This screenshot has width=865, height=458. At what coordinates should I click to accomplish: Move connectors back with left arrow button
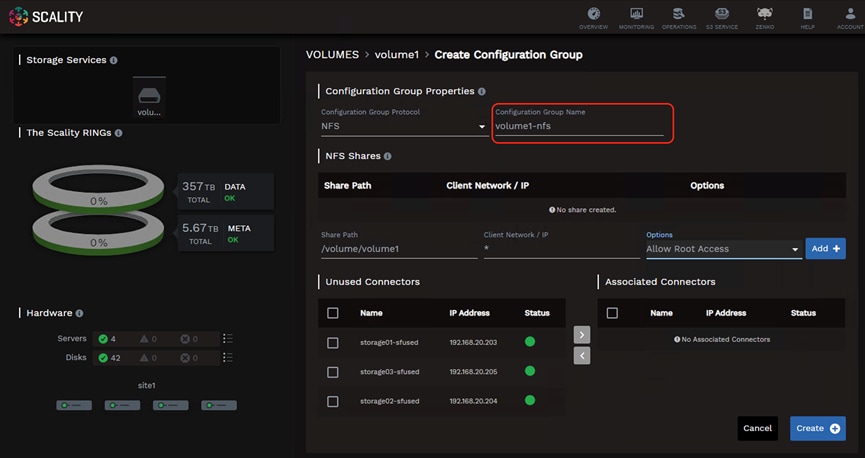coord(581,355)
